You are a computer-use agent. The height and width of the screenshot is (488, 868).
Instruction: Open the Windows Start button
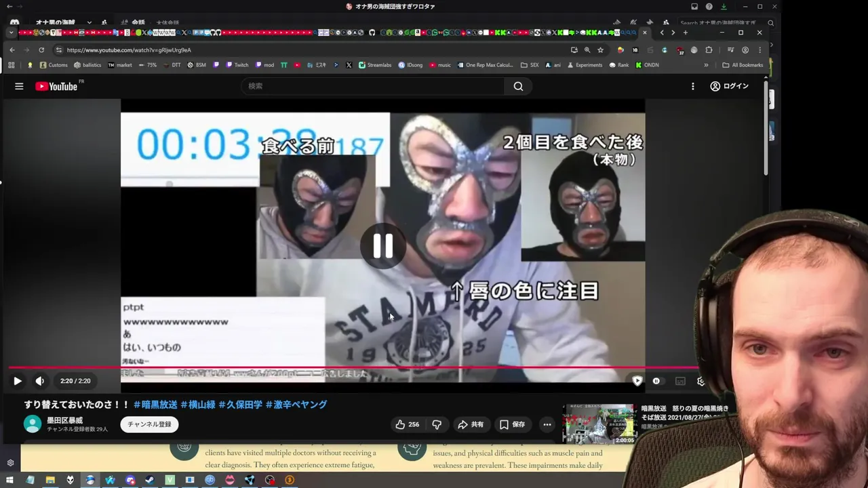pos(11,480)
